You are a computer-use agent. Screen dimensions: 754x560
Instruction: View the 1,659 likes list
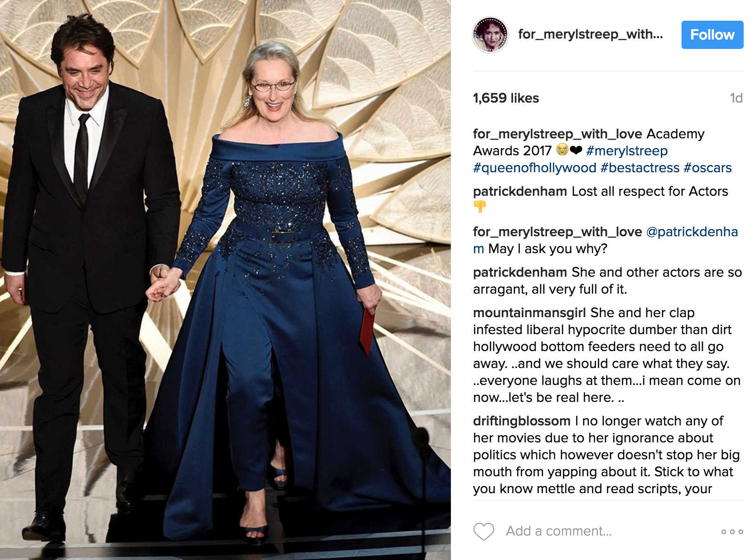(506, 98)
